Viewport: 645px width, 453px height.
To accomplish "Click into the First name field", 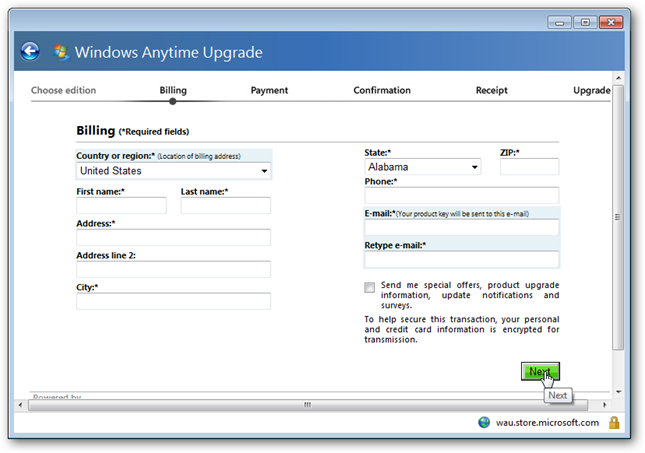I will (121, 205).
